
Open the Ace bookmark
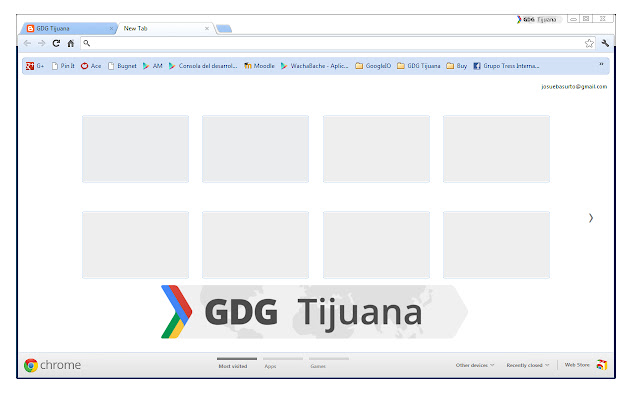[x=91, y=66]
